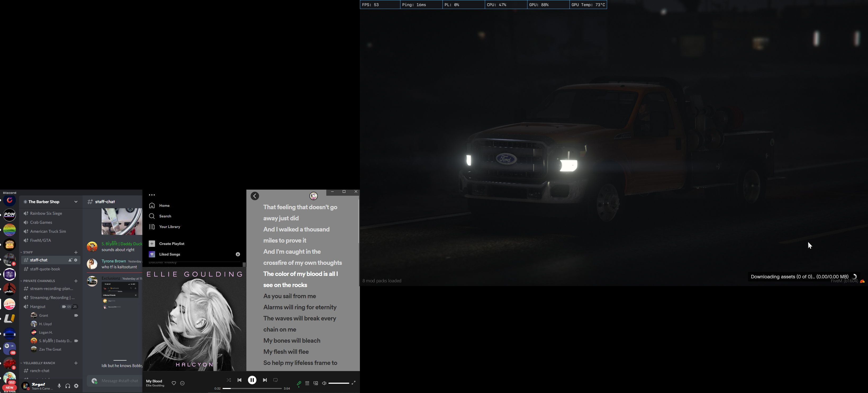The image size is (868, 393).
Task: Open connect to a device menu
Action: pyautogui.click(x=316, y=383)
